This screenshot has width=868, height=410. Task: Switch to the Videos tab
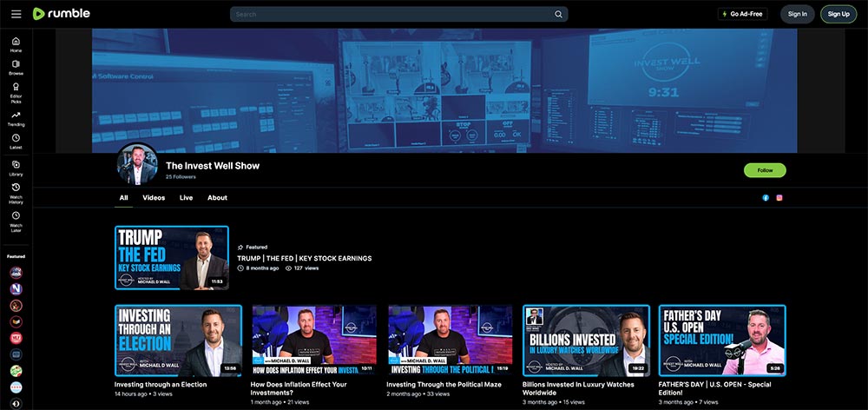(x=154, y=198)
